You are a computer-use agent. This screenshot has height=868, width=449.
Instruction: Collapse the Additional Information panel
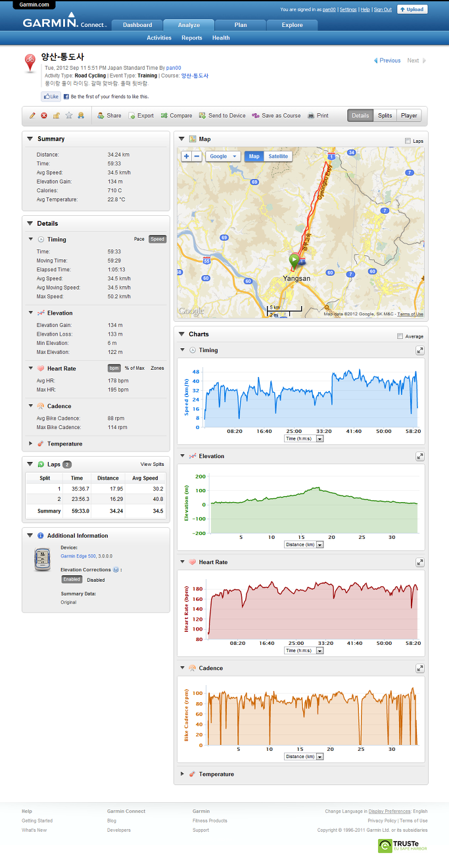tap(30, 536)
